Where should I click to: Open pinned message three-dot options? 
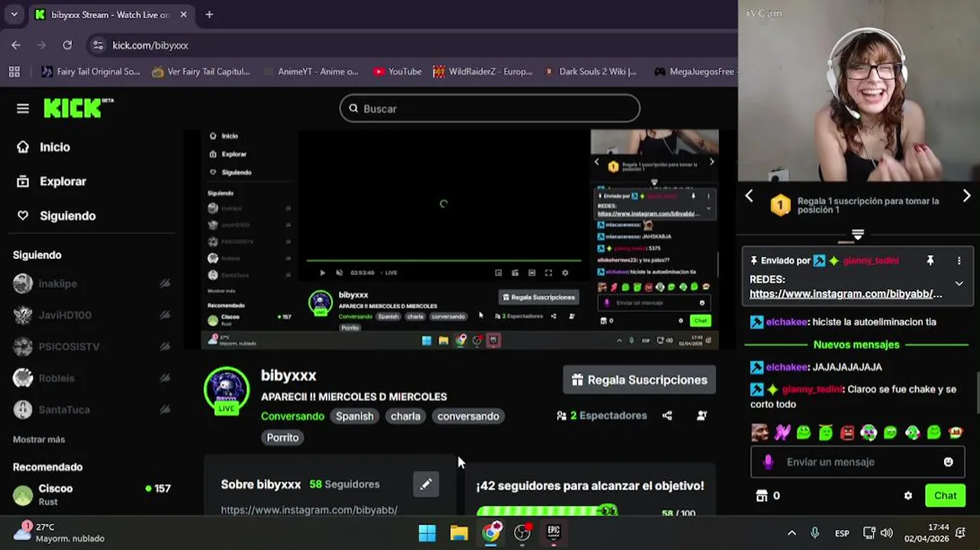(x=959, y=260)
